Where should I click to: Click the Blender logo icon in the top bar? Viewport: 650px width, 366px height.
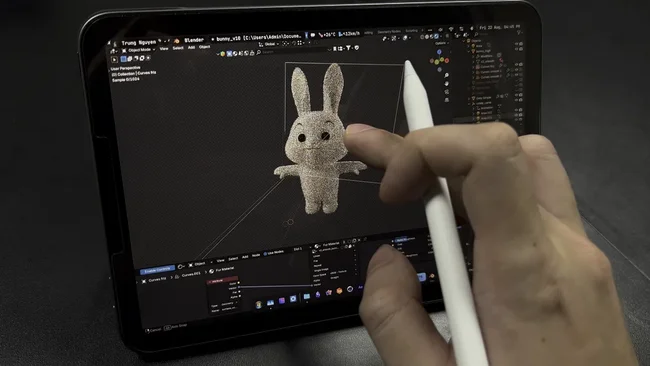(177, 41)
